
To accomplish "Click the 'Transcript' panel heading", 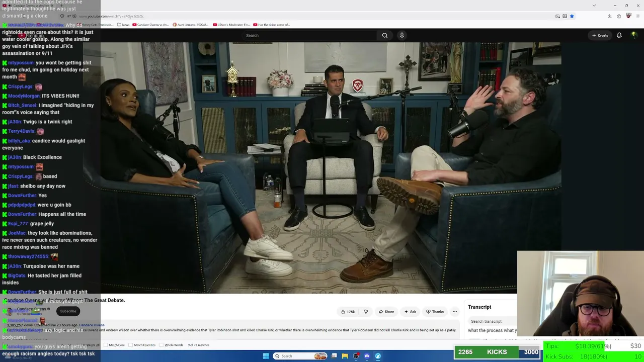I will coord(479,307).
